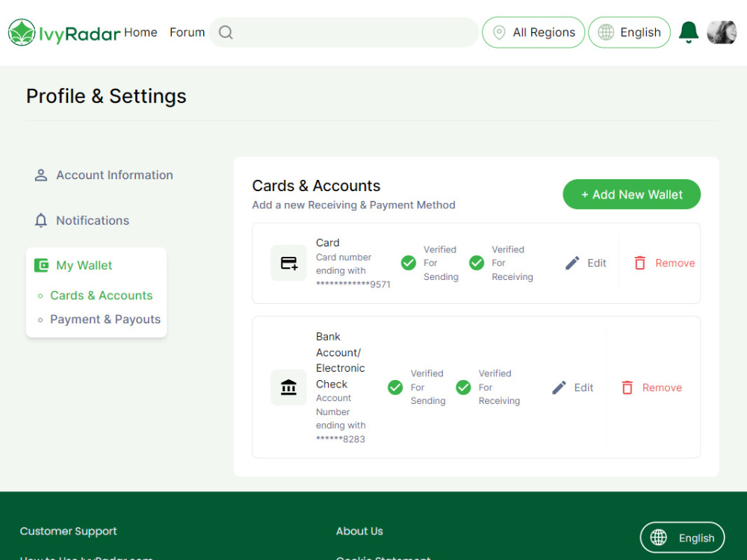747x560 pixels.
Task: Click the account number text ending 8283
Action: point(341,418)
